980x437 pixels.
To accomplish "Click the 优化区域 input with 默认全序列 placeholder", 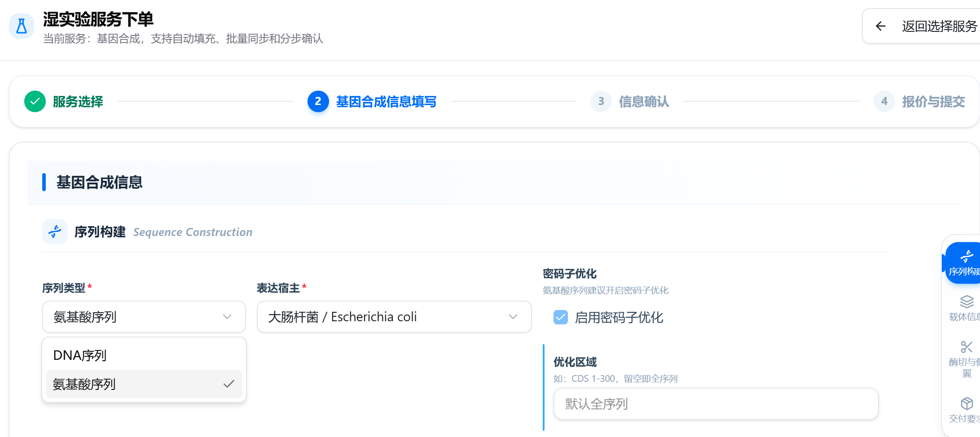I will [716, 404].
